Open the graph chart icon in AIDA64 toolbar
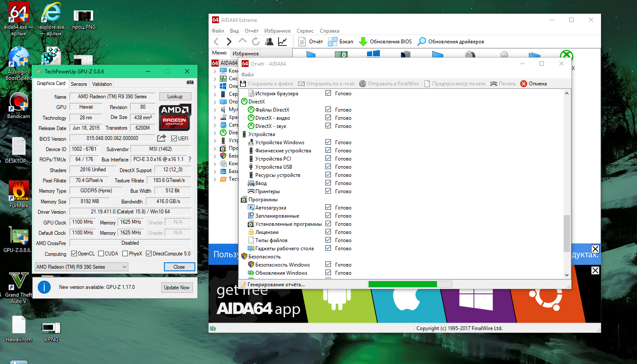This screenshot has height=364, width=637. [x=282, y=42]
